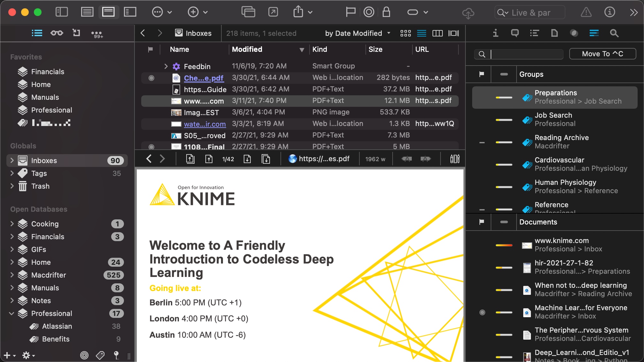Open the sort by Date Modified dropdown

coord(357,33)
